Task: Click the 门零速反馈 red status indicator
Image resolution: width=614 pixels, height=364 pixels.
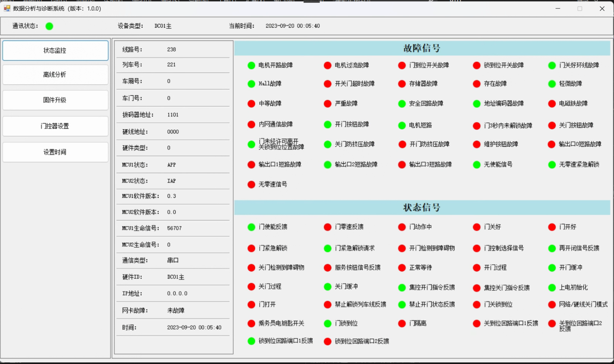Action: (x=327, y=227)
